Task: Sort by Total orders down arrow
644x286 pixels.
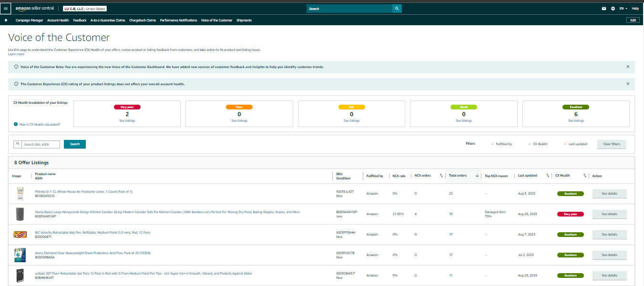Action: click(x=477, y=176)
